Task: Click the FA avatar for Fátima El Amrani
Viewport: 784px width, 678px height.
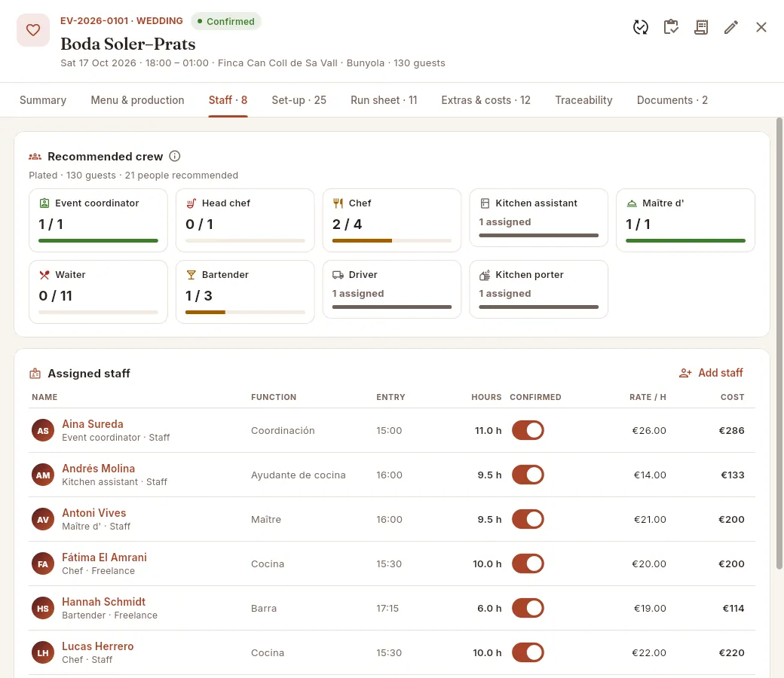Action: pyautogui.click(x=43, y=563)
